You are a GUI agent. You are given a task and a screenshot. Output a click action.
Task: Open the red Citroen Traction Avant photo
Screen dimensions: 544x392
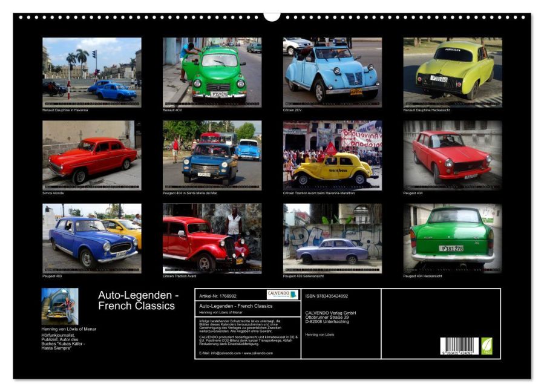pyautogui.click(x=212, y=238)
